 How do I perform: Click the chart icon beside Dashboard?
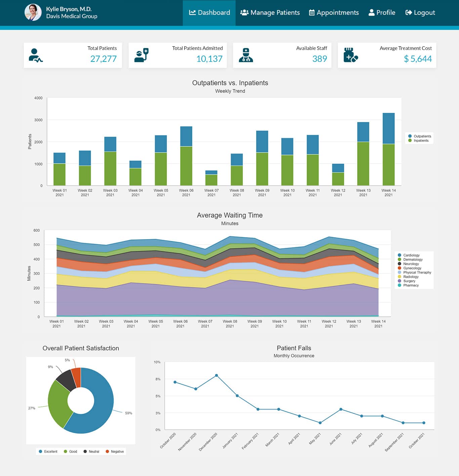192,12
